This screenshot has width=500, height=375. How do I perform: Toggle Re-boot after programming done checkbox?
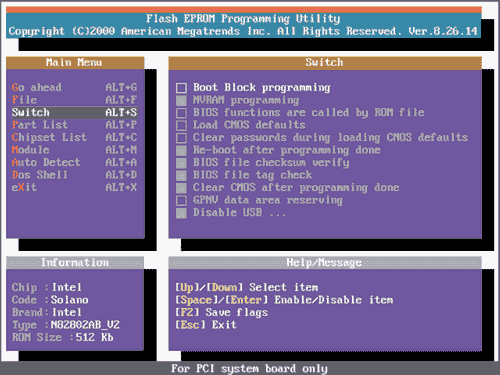[x=181, y=150]
